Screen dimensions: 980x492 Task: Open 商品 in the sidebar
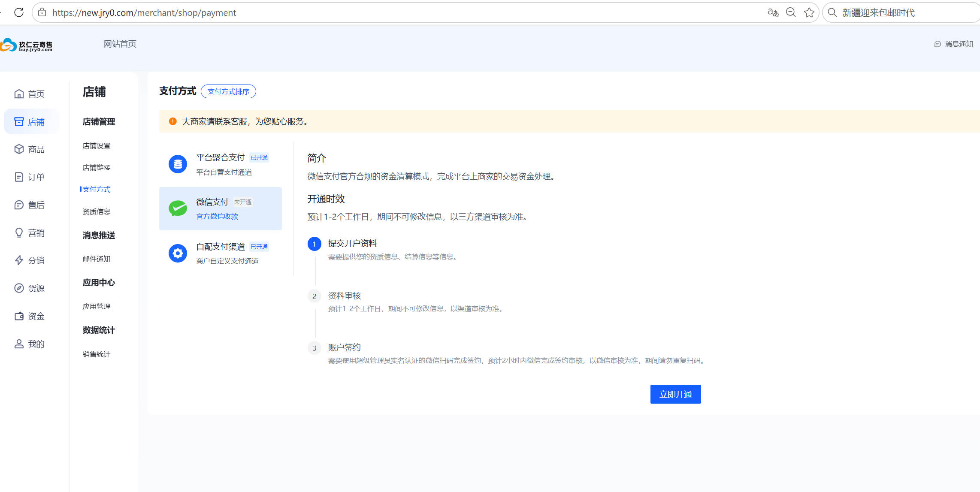click(x=30, y=149)
